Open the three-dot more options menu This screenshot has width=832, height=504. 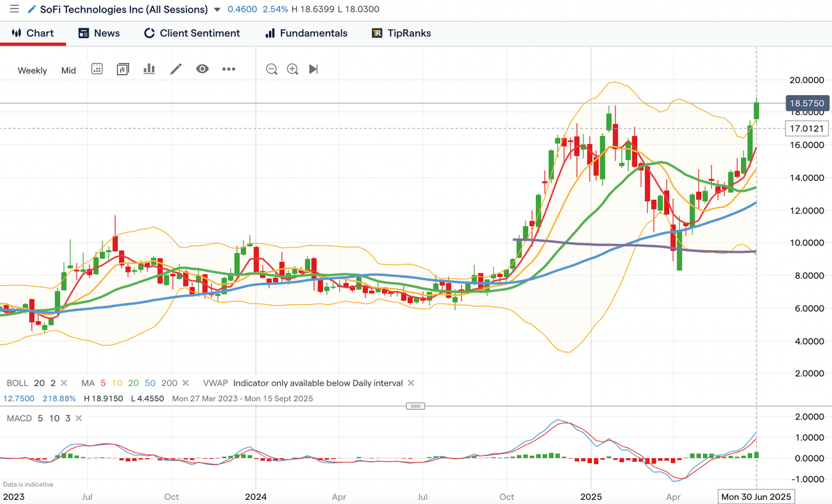[x=229, y=69]
